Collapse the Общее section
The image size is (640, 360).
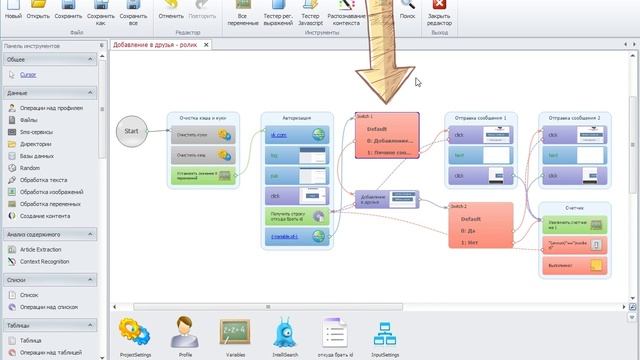pos(90,60)
